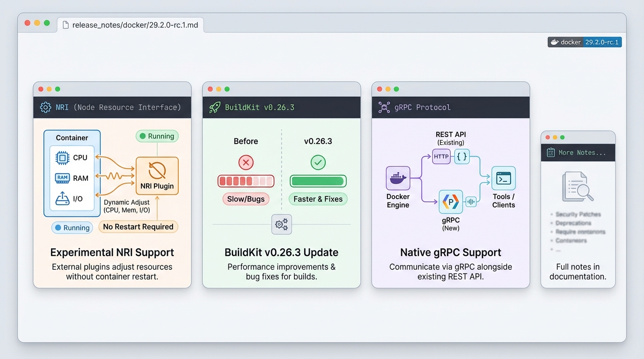Click the green progress bar under v0.26.3

tap(318, 181)
